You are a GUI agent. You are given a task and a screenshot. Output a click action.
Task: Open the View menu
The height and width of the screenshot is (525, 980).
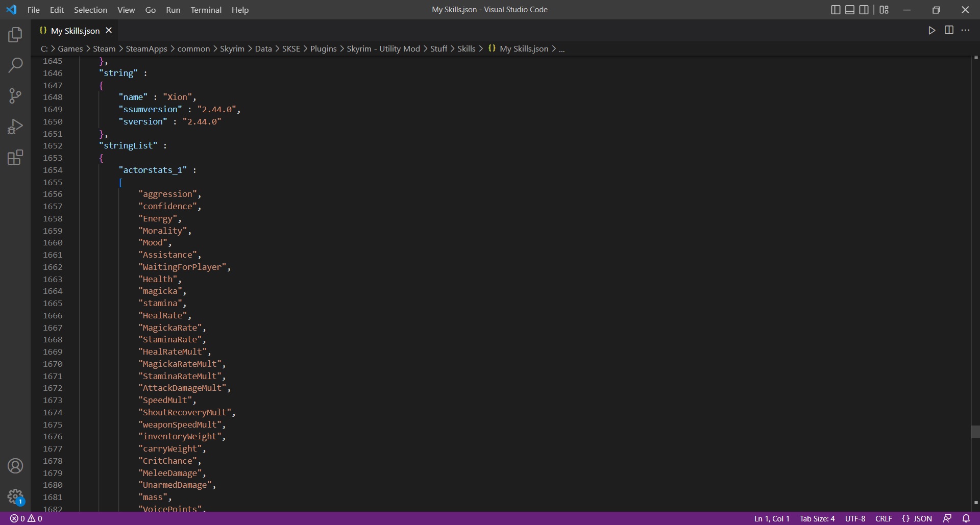126,10
